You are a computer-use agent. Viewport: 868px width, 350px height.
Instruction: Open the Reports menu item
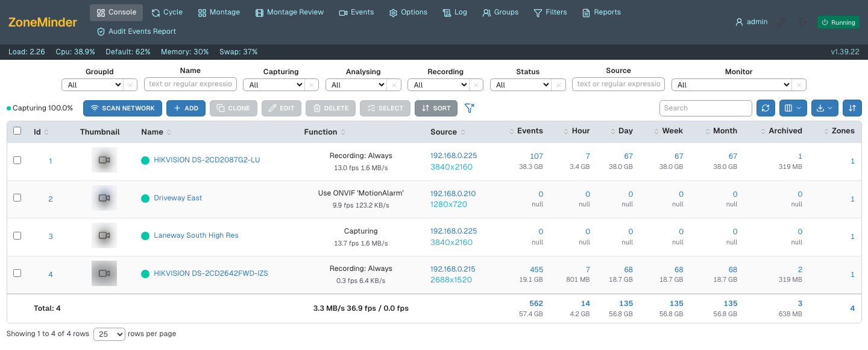point(601,12)
